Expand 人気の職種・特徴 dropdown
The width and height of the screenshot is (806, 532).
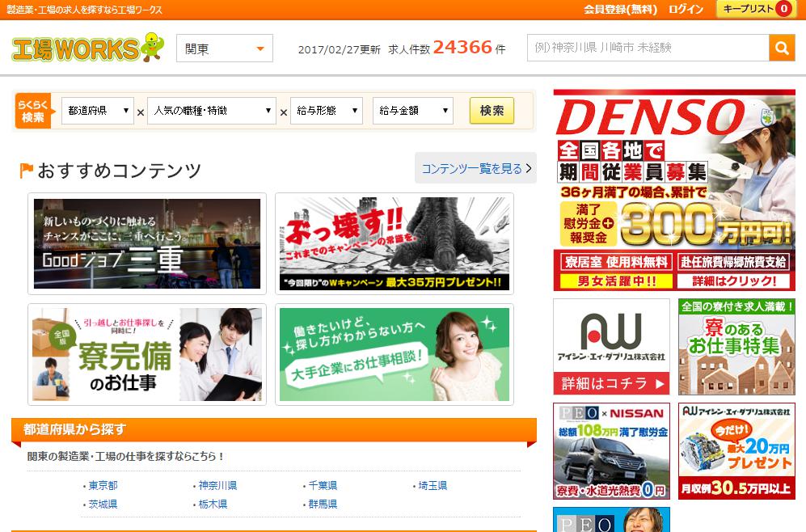(x=212, y=111)
